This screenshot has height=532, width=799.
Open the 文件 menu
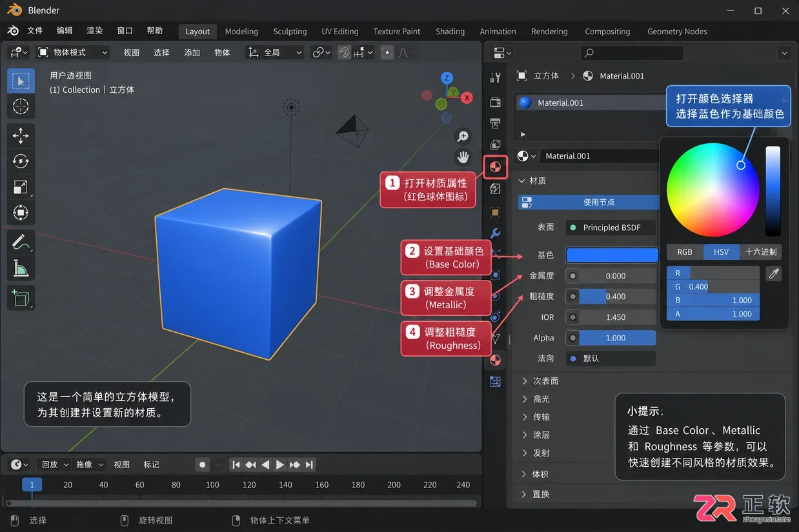coord(35,31)
